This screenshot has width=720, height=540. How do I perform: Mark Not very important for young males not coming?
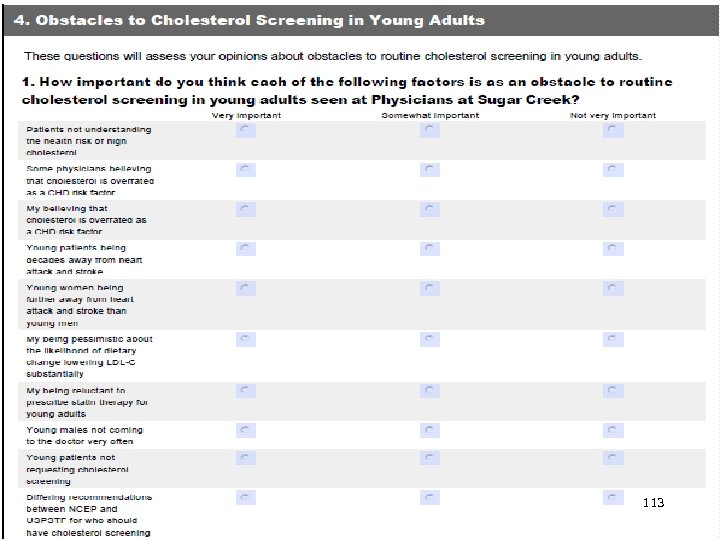point(610,431)
